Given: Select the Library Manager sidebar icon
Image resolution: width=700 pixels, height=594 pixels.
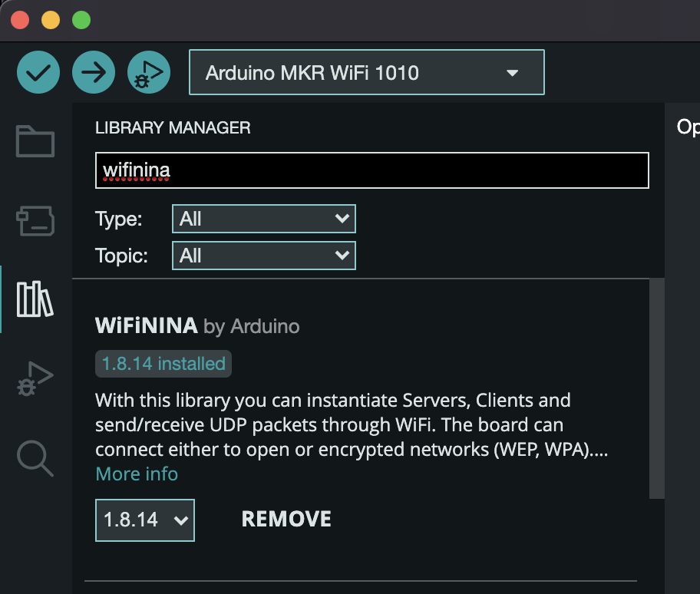Looking at the screenshot, I should 34,299.
